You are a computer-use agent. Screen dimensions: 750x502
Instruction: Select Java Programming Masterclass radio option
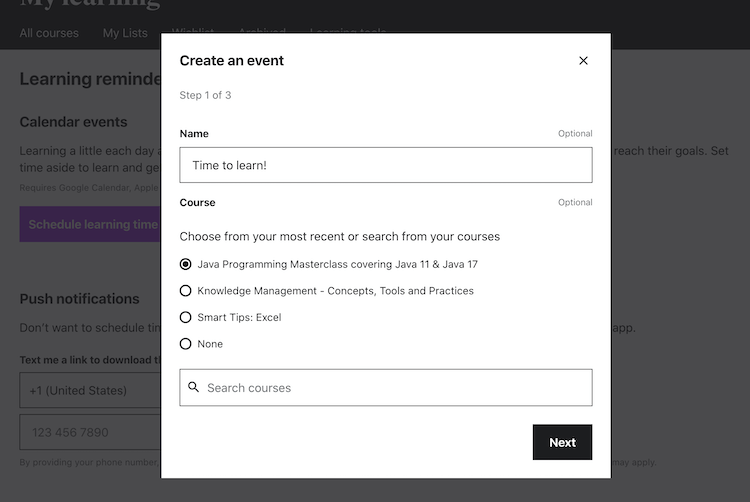tap(186, 264)
